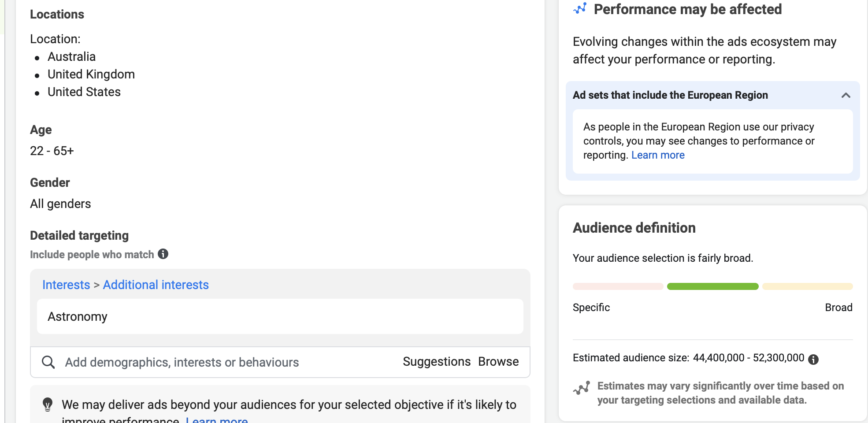The width and height of the screenshot is (868, 423).
Task: Click the info icon beside 'Include people who match'
Action: pyautogui.click(x=163, y=254)
